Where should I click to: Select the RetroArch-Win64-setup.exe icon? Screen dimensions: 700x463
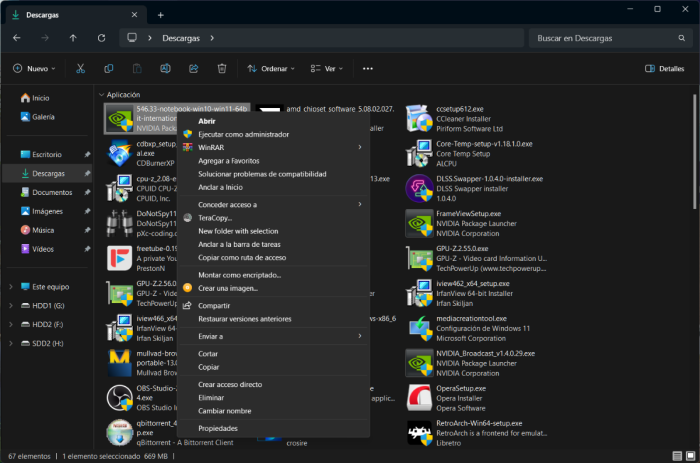click(419, 433)
